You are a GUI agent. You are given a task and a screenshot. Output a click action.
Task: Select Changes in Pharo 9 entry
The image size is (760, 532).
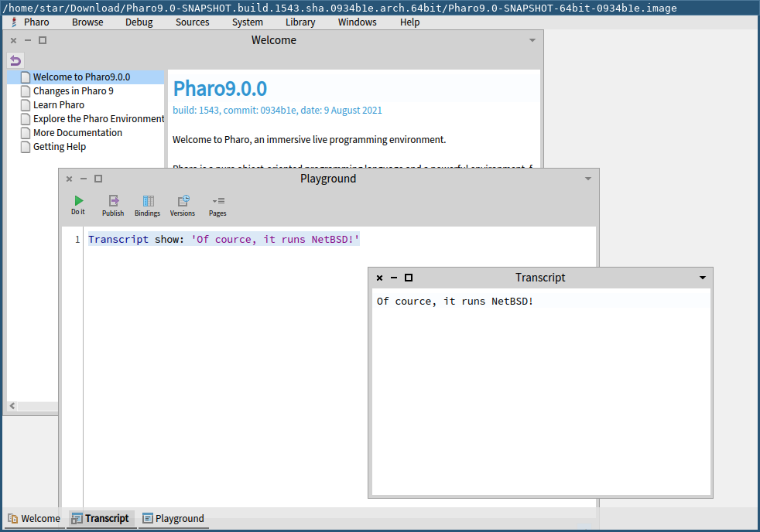click(86, 91)
